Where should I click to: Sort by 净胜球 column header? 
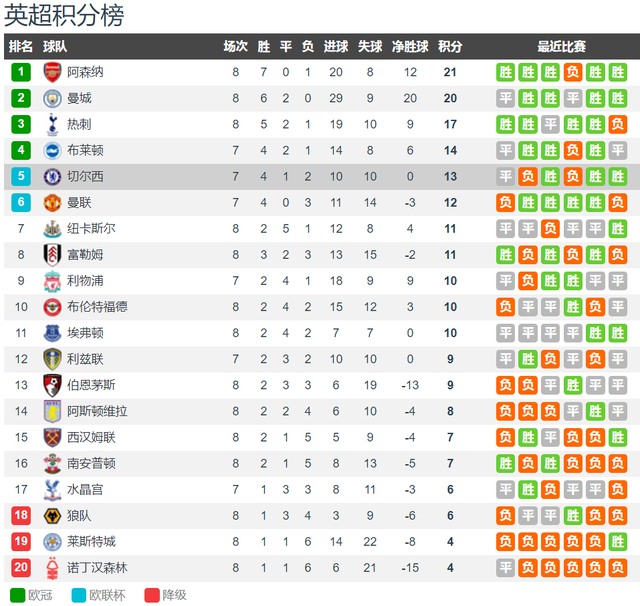[410, 47]
